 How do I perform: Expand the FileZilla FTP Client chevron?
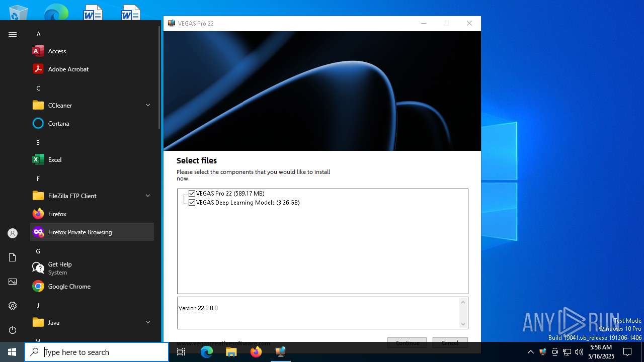point(148,196)
